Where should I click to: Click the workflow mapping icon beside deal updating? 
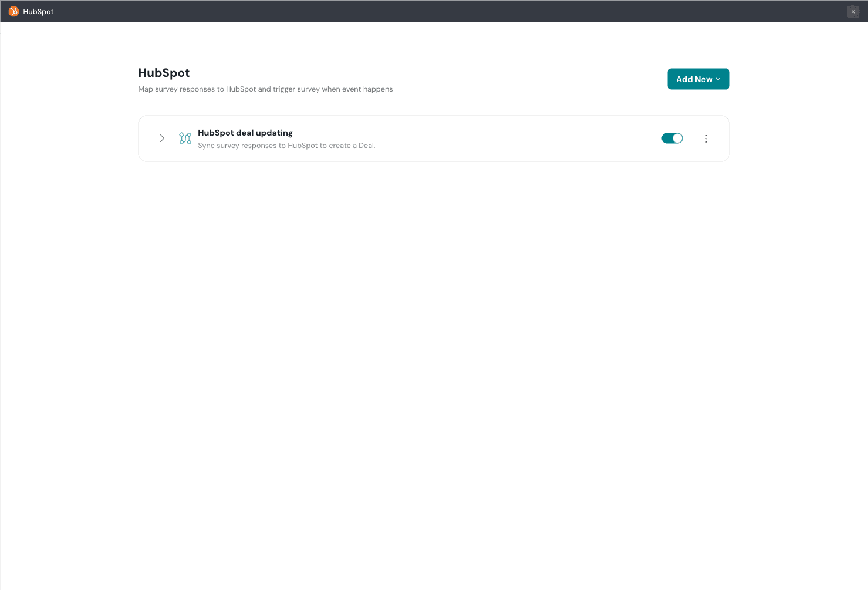[x=185, y=139]
